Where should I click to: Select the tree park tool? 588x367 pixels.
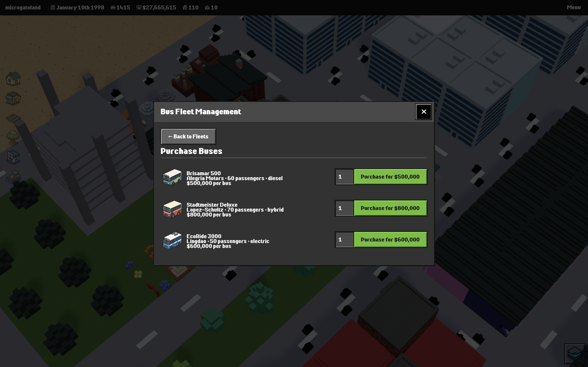13,138
